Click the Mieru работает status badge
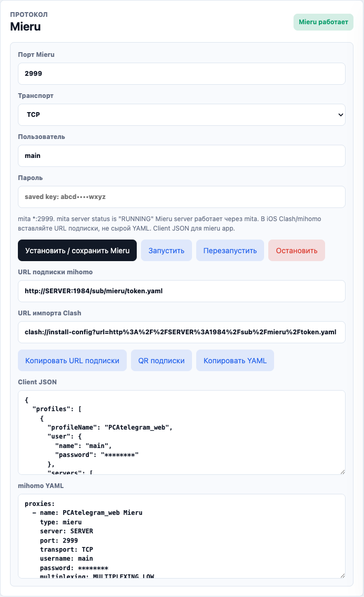This screenshot has height=597, width=364. coord(323,22)
